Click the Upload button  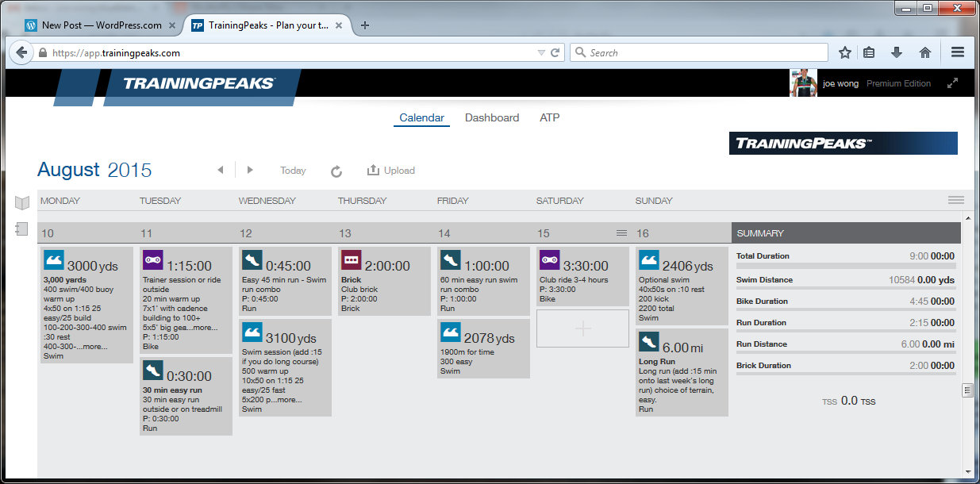[391, 171]
